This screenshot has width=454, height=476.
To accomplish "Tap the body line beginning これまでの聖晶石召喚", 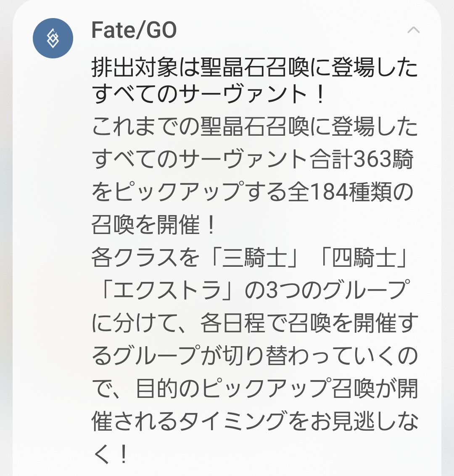I will pos(254,128).
